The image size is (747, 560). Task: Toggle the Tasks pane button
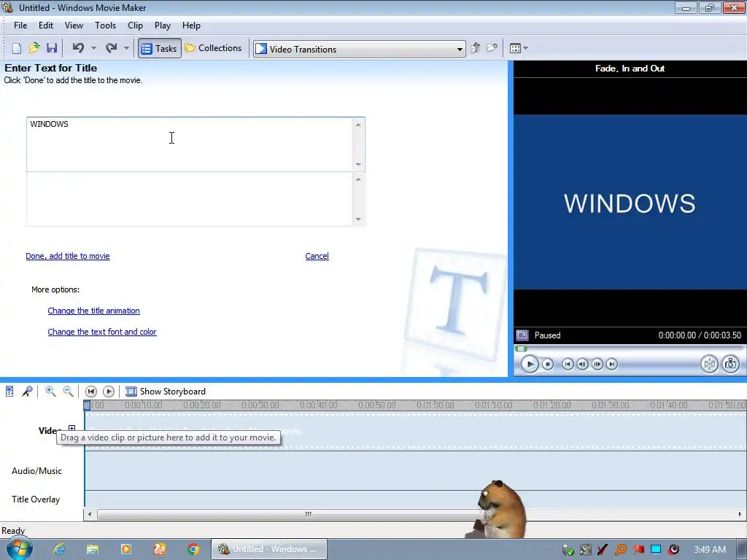click(160, 49)
